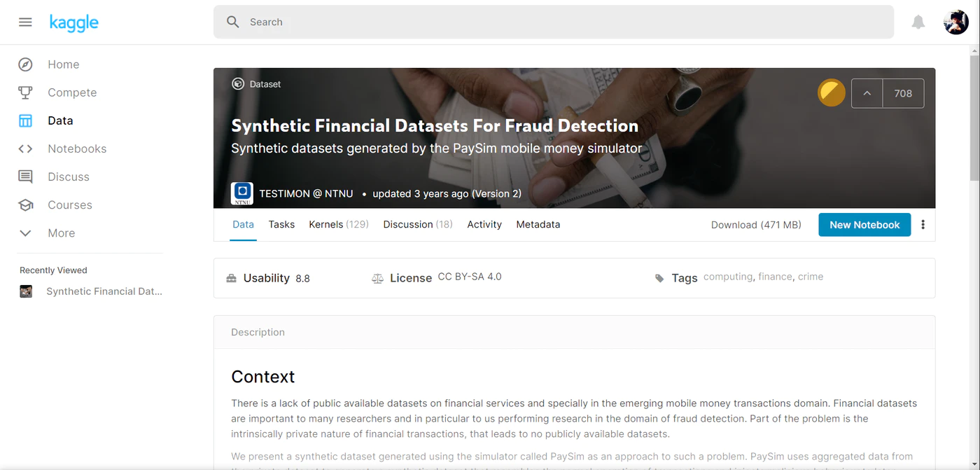The height and width of the screenshot is (470, 980).
Task: Open the hamburger navigation menu
Action: (x=25, y=22)
